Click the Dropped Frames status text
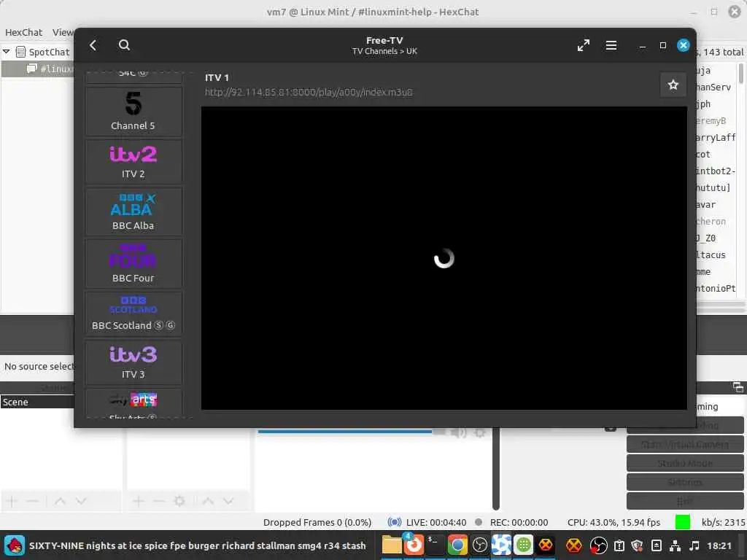This screenshot has width=747, height=560. pos(317,522)
